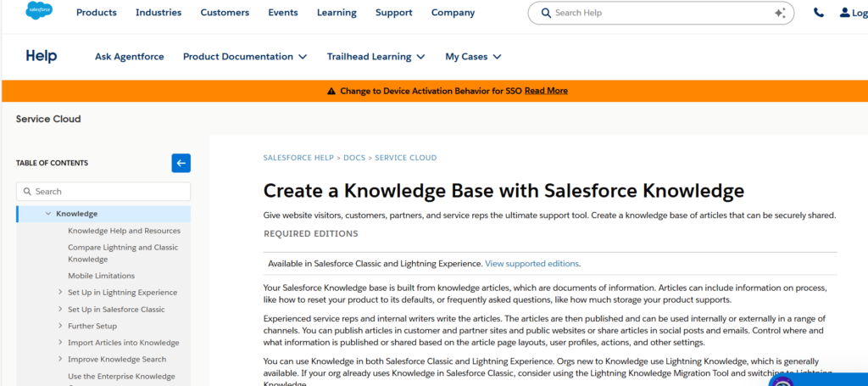Screen dimensions: 868x386
Task: Open the Industries menu
Action: (x=159, y=13)
